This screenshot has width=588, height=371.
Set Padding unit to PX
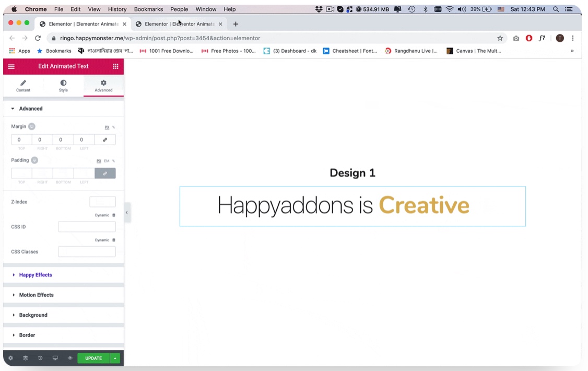(99, 161)
